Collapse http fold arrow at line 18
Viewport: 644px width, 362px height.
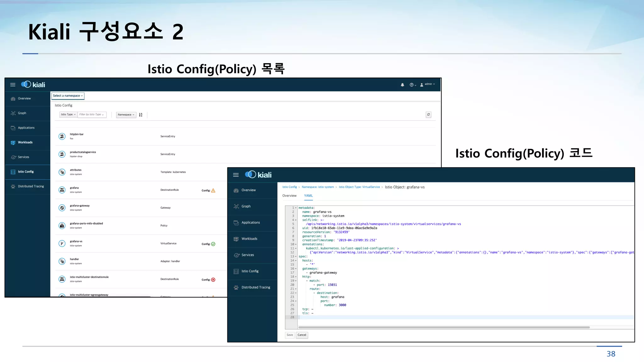tap(296, 277)
